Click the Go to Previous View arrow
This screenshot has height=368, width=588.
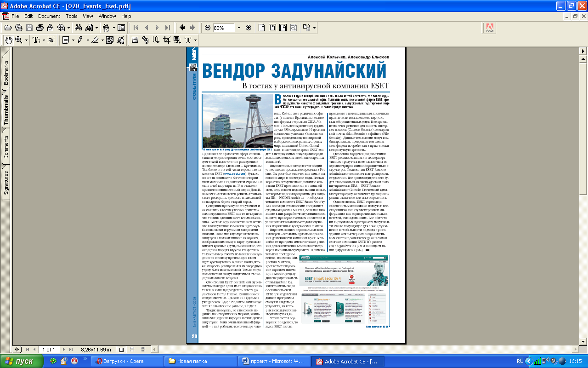(182, 28)
